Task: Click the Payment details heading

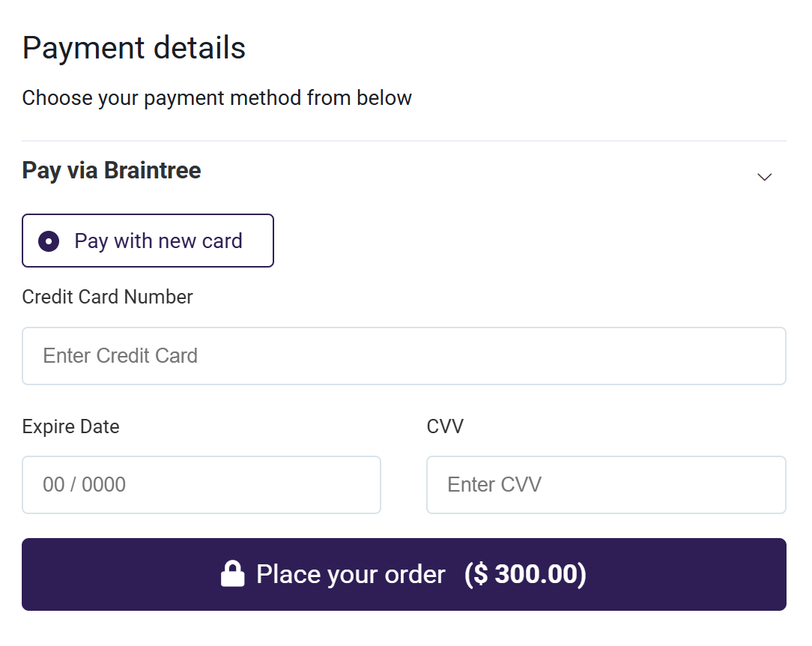Action: pyautogui.click(x=134, y=48)
